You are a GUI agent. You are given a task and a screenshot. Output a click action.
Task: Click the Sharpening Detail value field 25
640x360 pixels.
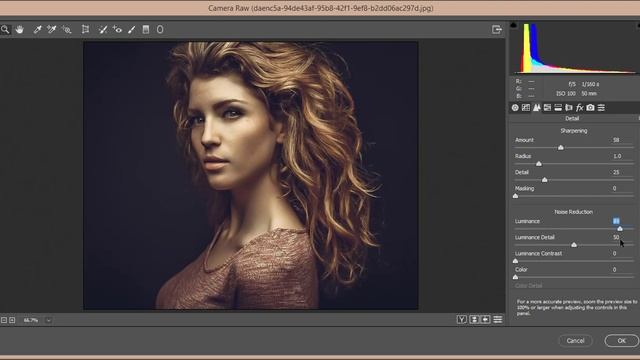coord(616,172)
